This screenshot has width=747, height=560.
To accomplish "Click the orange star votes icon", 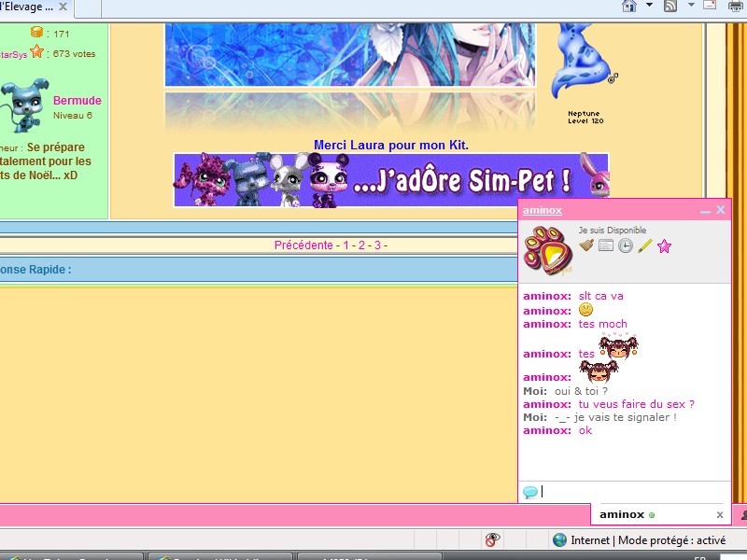I will pos(36,51).
